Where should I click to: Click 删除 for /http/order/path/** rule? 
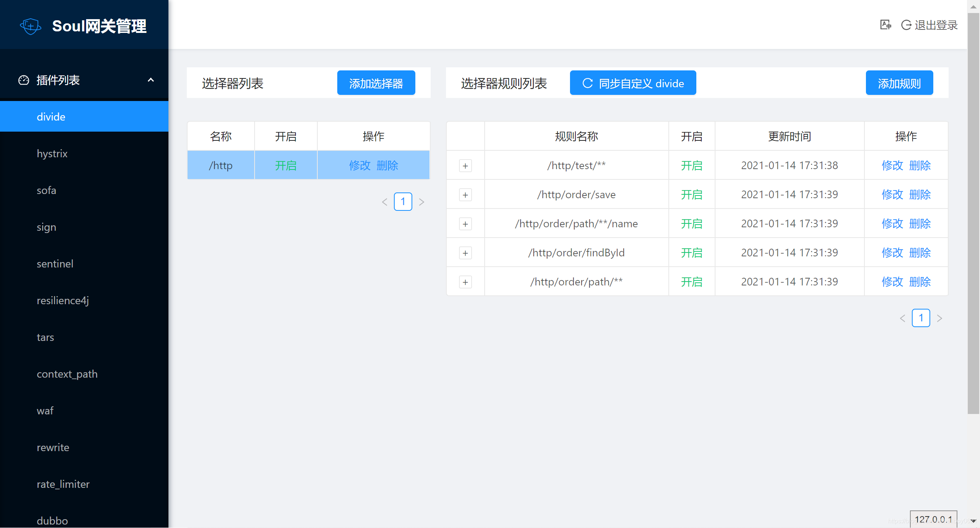click(x=920, y=282)
